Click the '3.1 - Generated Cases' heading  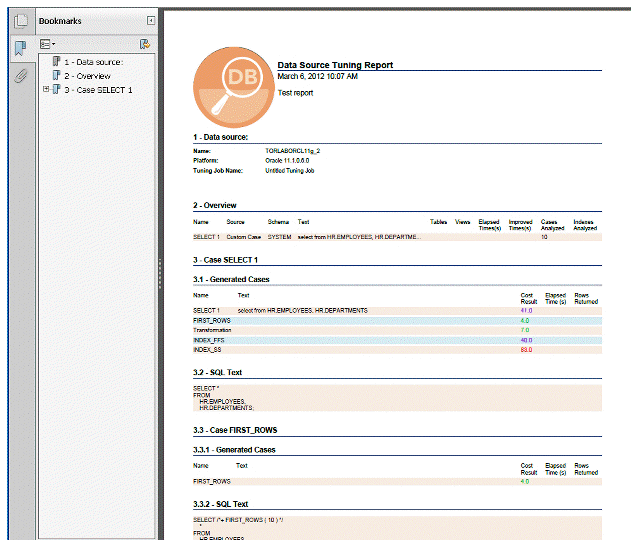[x=231, y=280]
